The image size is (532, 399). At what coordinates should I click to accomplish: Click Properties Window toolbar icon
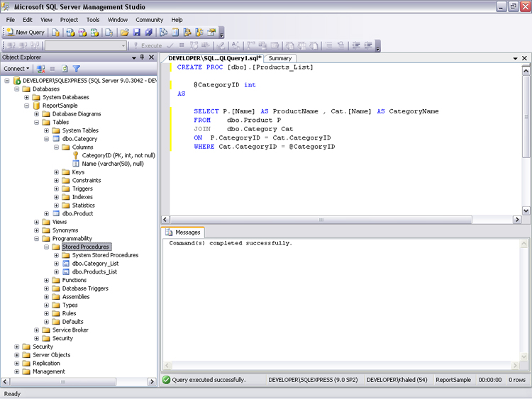click(x=211, y=32)
